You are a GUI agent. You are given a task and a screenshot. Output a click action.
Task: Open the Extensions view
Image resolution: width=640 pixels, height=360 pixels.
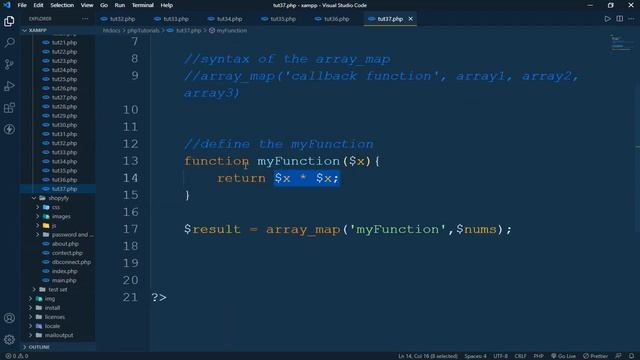(9, 108)
